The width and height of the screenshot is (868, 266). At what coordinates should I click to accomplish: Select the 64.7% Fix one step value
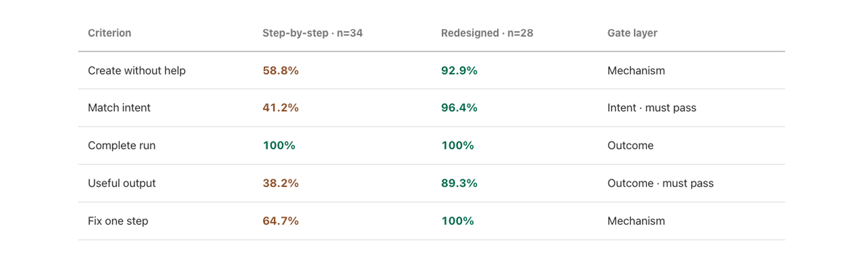point(280,221)
